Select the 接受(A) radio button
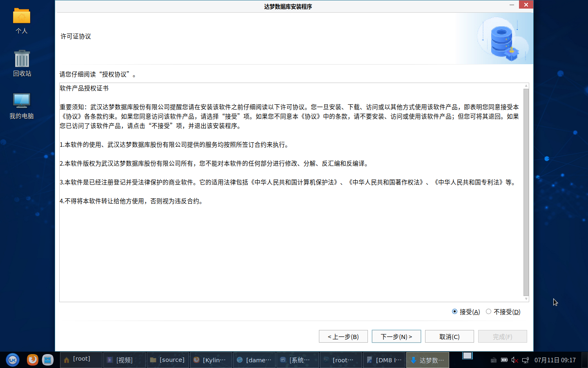Viewport: 588px width, 368px height. (x=454, y=312)
